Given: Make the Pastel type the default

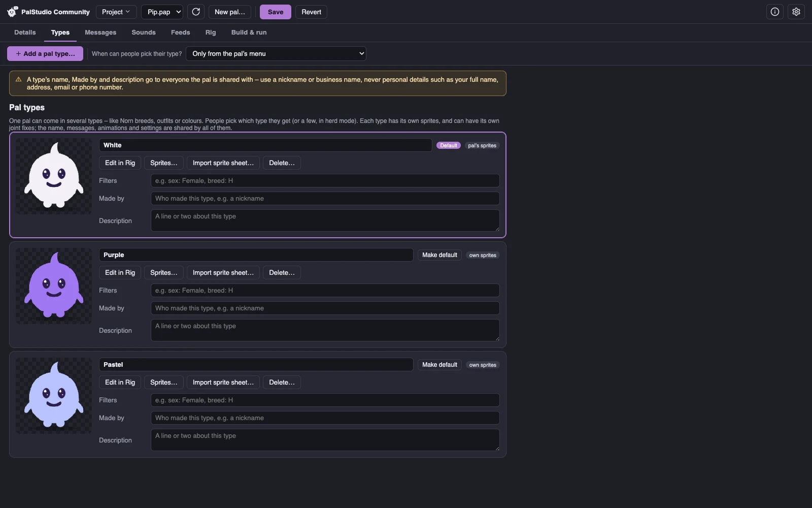Looking at the screenshot, I should (439, 365).
